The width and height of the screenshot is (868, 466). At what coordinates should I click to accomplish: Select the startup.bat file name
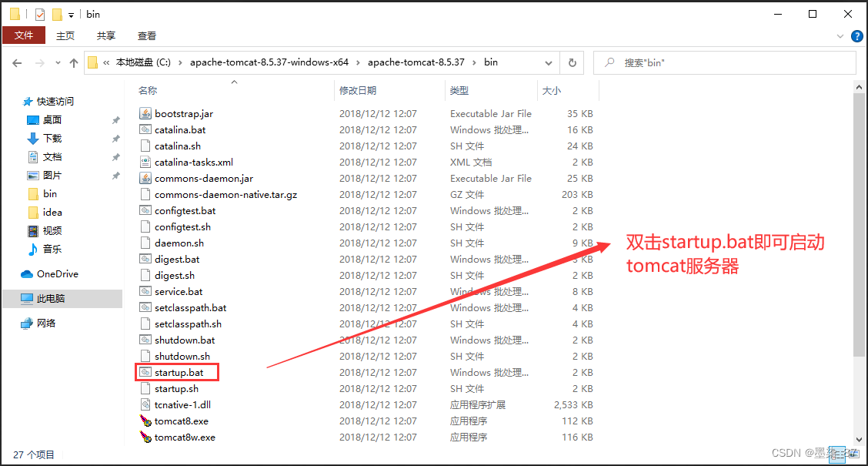point(179,372)
